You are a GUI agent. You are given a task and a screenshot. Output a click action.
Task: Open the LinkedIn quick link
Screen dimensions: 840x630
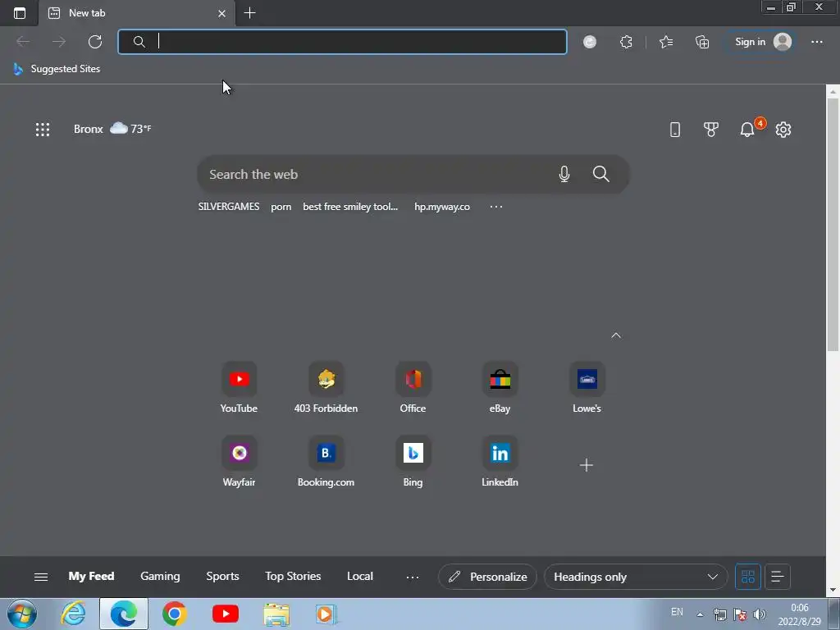click(x=500, y=462)
